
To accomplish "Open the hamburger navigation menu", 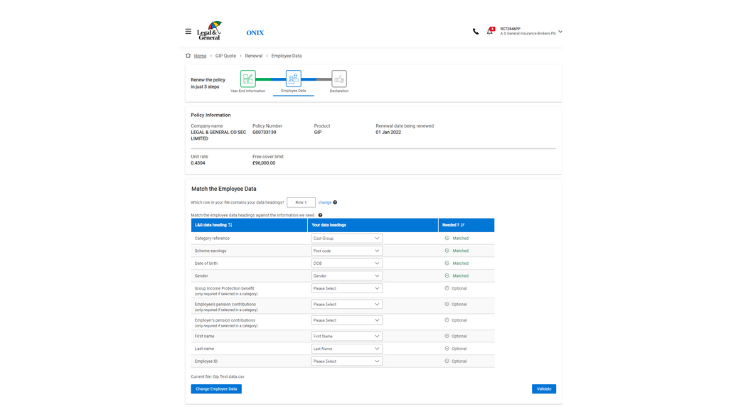I will (188, 31).
